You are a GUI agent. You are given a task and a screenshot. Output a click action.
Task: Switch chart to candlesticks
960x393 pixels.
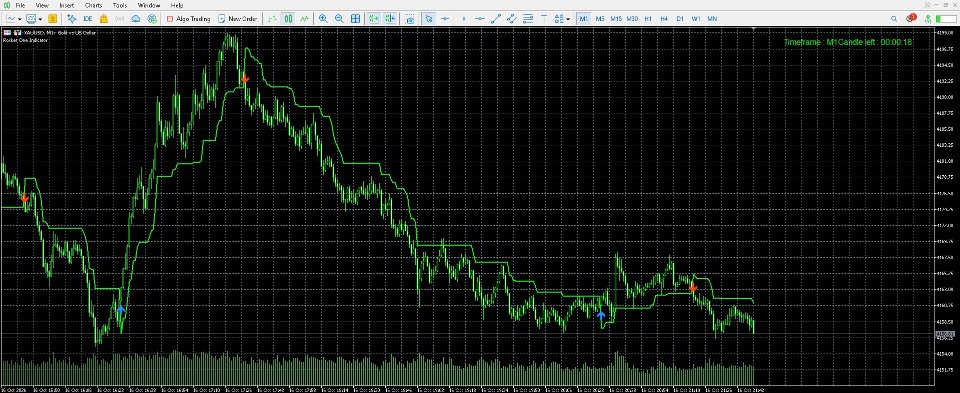[x=288, y=18]
